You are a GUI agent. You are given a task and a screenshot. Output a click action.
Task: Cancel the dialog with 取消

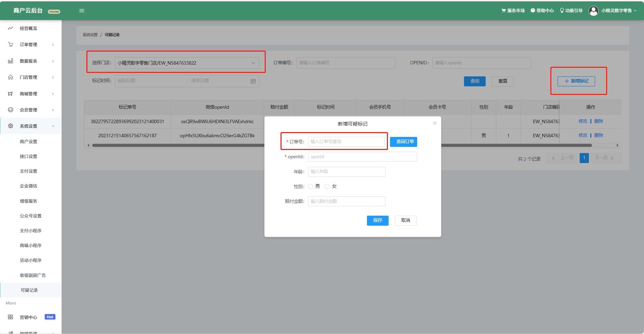405,220
